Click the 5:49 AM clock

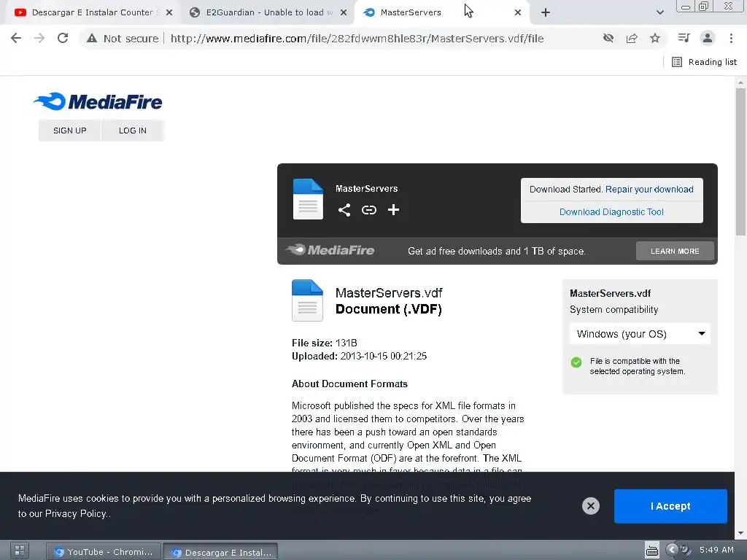[x=716, y=550]
